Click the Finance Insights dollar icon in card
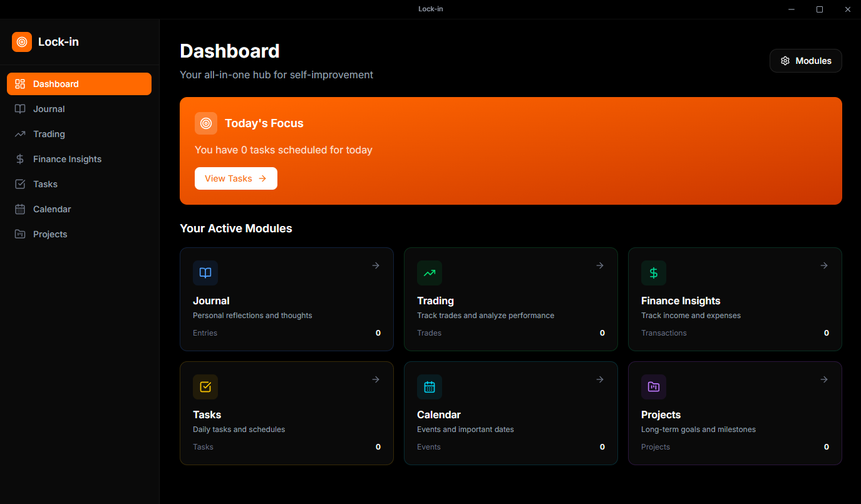Image resolution: width=861 pixels, height=504 pixels. [x=654, y=273]
